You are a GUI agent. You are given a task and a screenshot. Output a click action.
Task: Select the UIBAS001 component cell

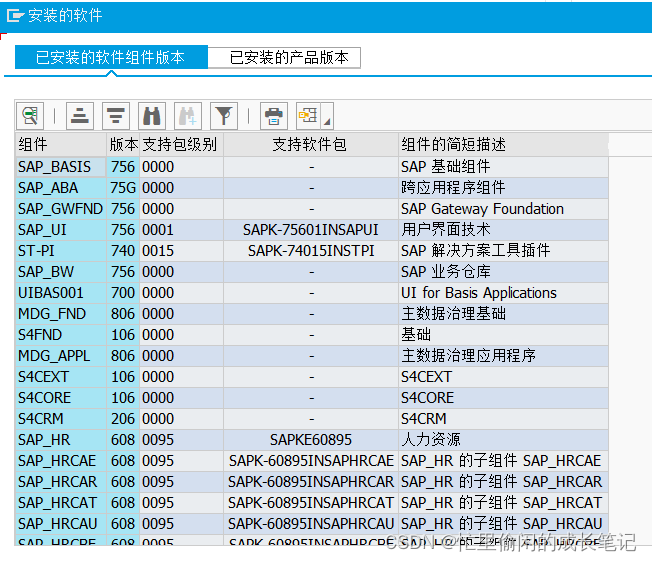click(61, 293)
